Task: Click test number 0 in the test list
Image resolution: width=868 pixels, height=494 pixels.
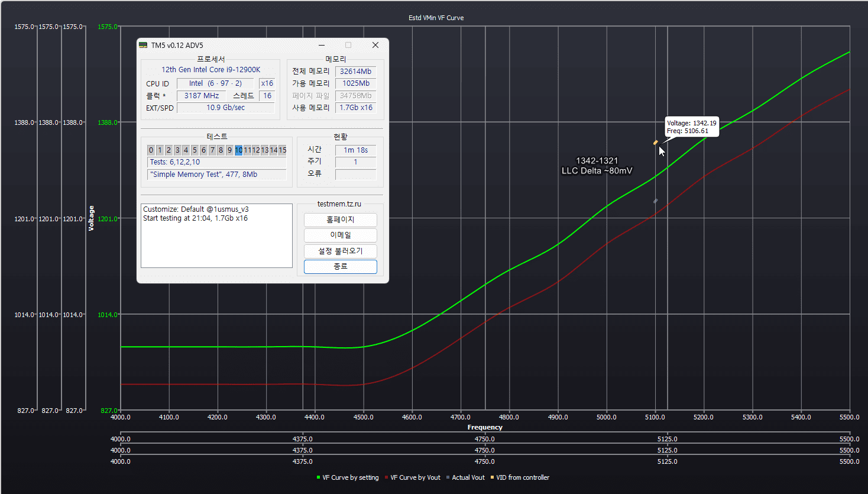Action: coord(151,150)
